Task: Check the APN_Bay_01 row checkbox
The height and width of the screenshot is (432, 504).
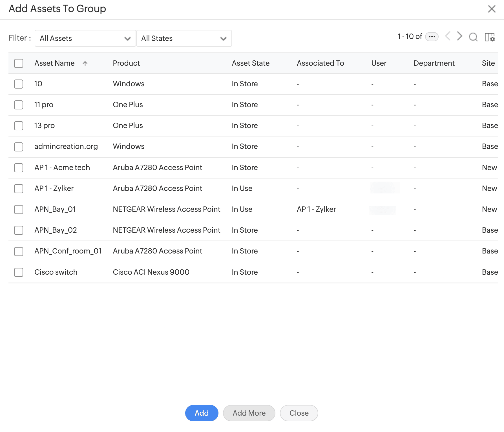Action: coord(19,210)
